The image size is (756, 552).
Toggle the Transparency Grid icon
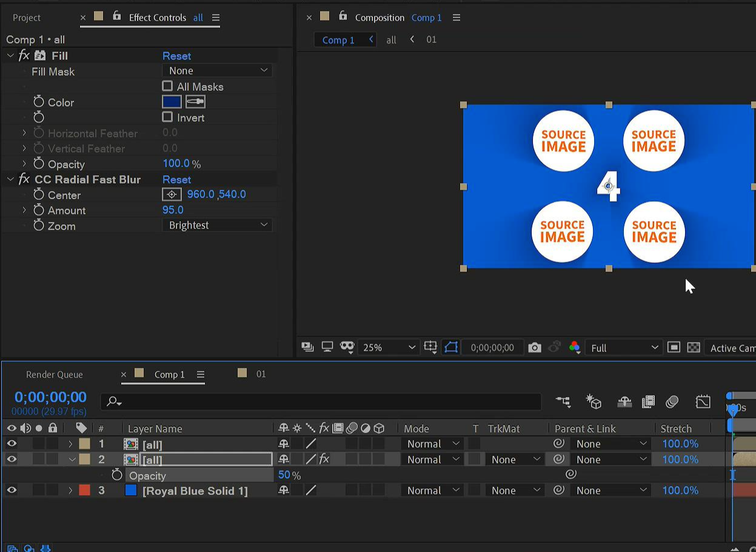click(694, 347)
